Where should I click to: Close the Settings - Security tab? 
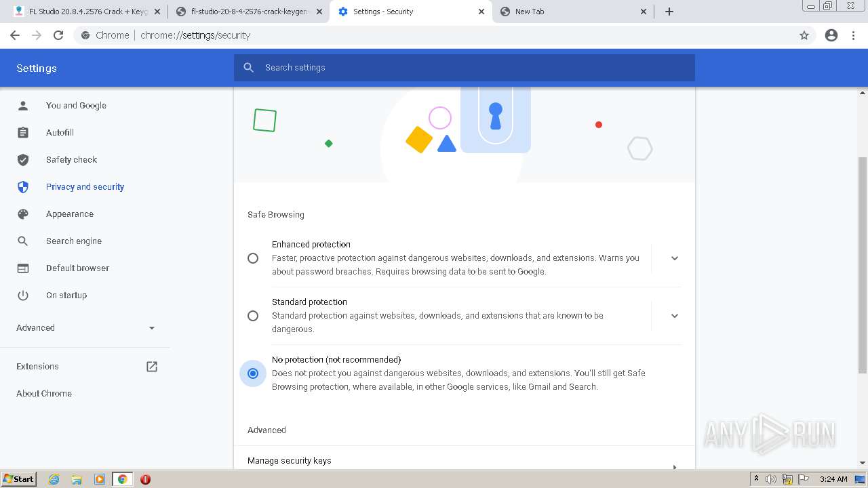coord(481,12)
